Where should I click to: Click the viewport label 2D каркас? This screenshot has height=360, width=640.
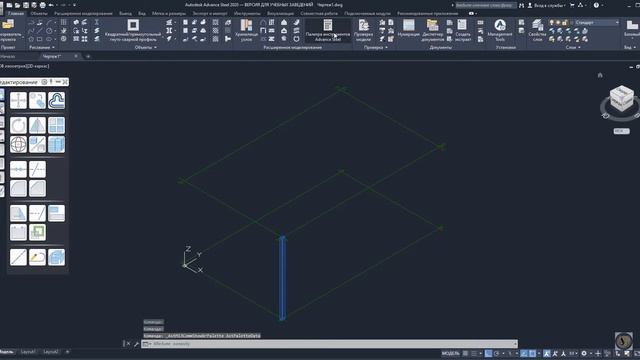(37, 66)
